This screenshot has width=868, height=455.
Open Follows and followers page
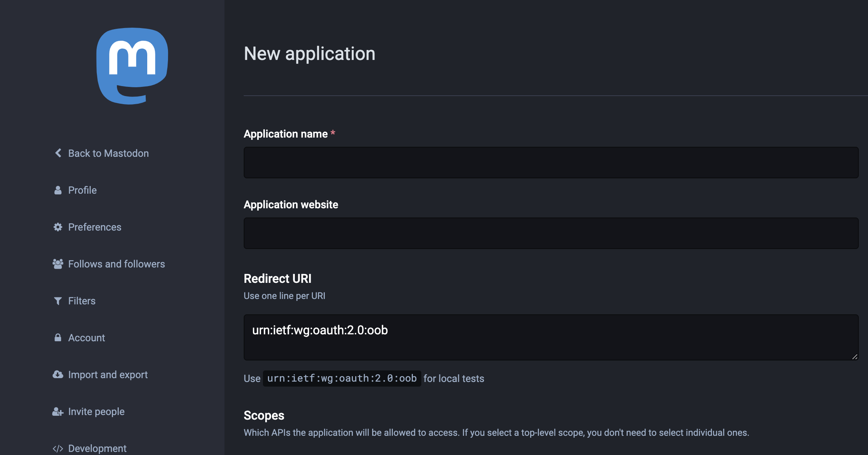[116, 263]
